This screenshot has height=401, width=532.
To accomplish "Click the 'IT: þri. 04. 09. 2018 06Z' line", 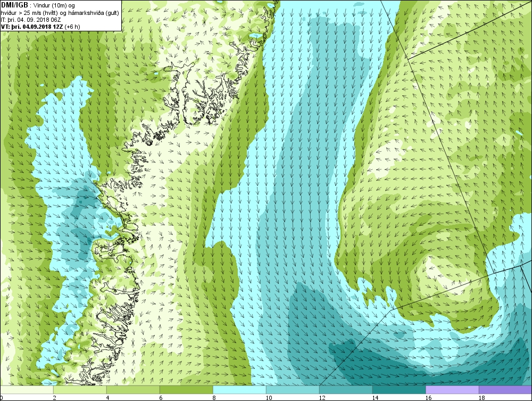I will point(31,20).
